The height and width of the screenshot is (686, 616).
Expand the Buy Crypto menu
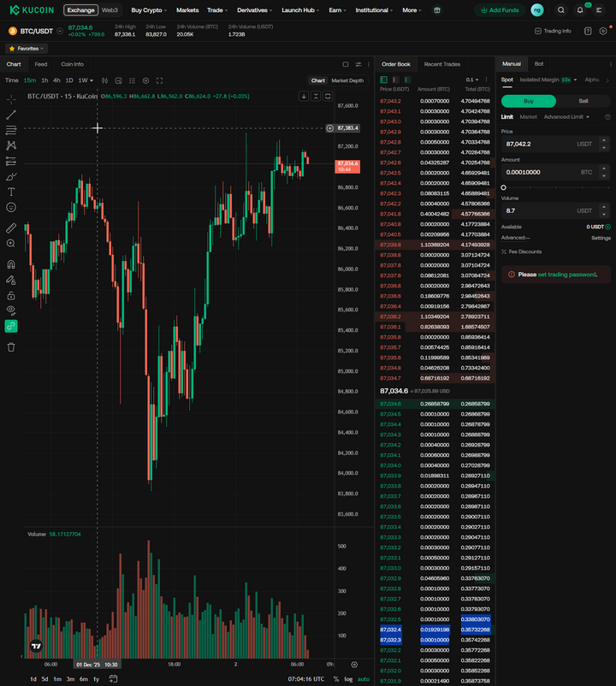click(x=149, y=10)
